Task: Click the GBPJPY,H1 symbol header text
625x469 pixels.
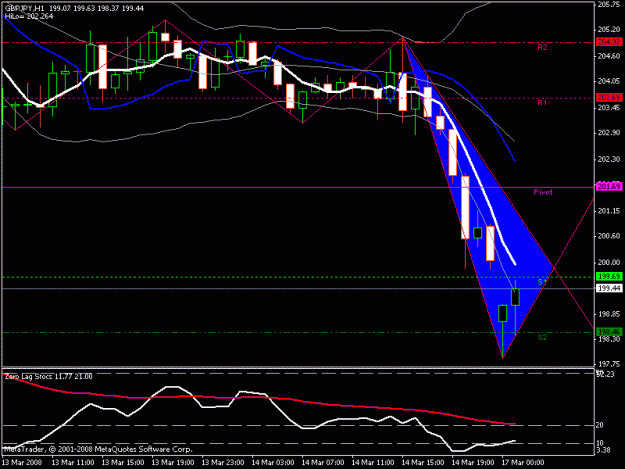Action: (24, 8)
